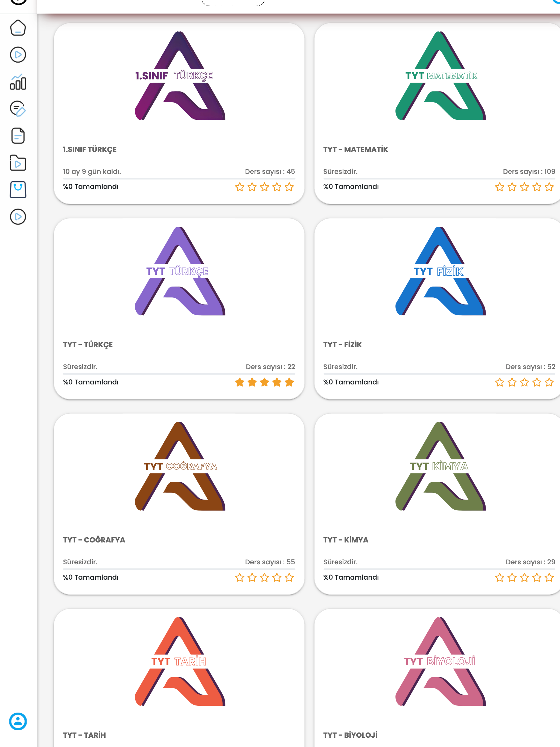The width and height of the screenshot is (560, 747).
Task: Click '%0 Tamamlandı' on TYT - FİZİK card
Action: coord(351,382)
